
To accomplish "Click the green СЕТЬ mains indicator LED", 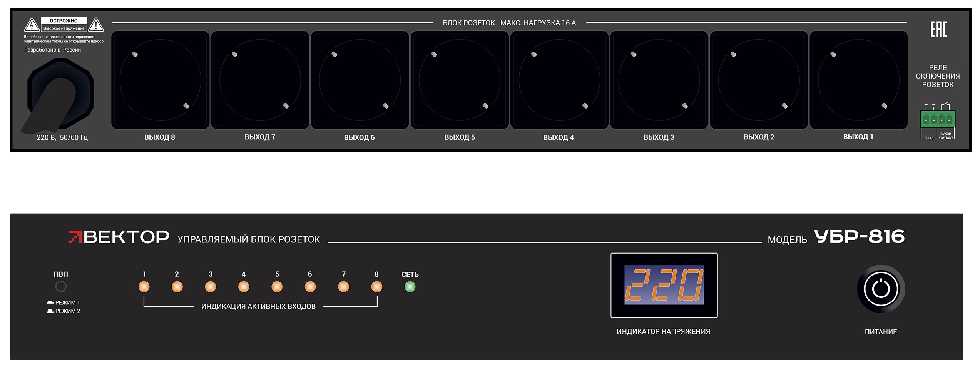I will (410, 287).
